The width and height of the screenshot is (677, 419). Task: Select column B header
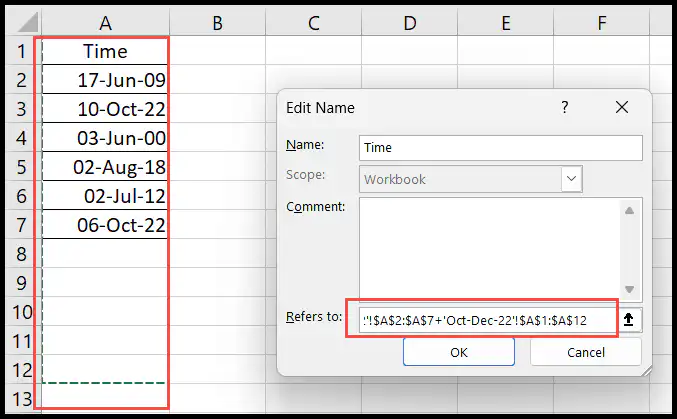[218, 22]
